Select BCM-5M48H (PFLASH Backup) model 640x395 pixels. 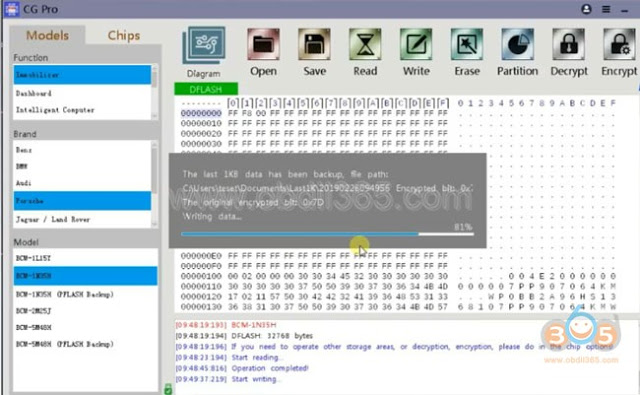pyautogui.click(x=85, y=344)
